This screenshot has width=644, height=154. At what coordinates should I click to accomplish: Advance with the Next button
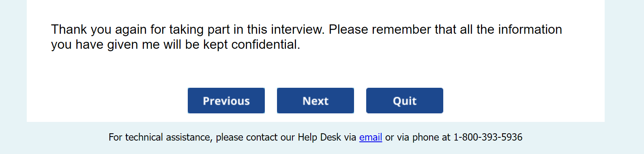tap(316, 100)
